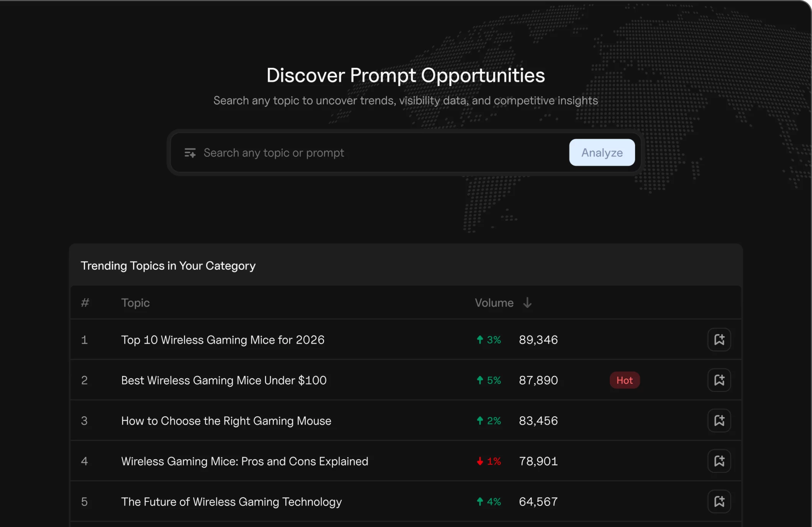Click inside the topic search field
Screen dimensions: 812x527
point(345,153)
